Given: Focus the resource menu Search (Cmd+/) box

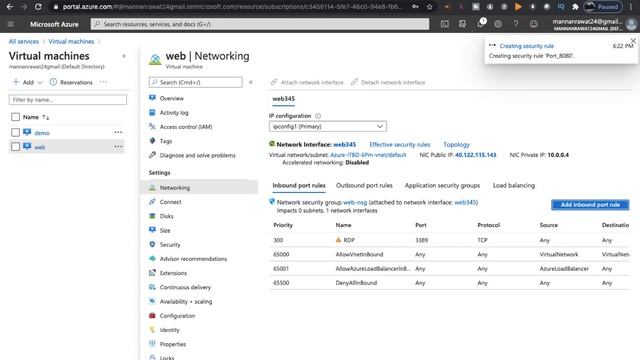Looking at the screenshot, I should [x=196, y=82].
